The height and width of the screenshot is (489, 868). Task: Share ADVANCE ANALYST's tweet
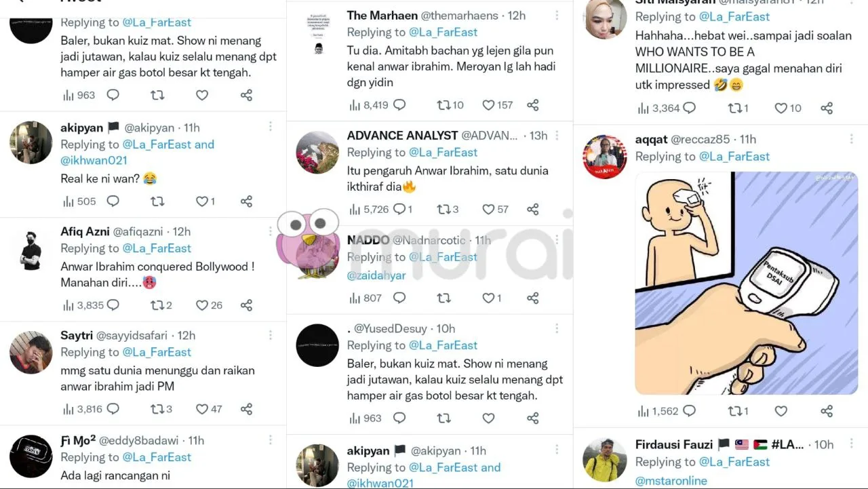coord(533,209)
